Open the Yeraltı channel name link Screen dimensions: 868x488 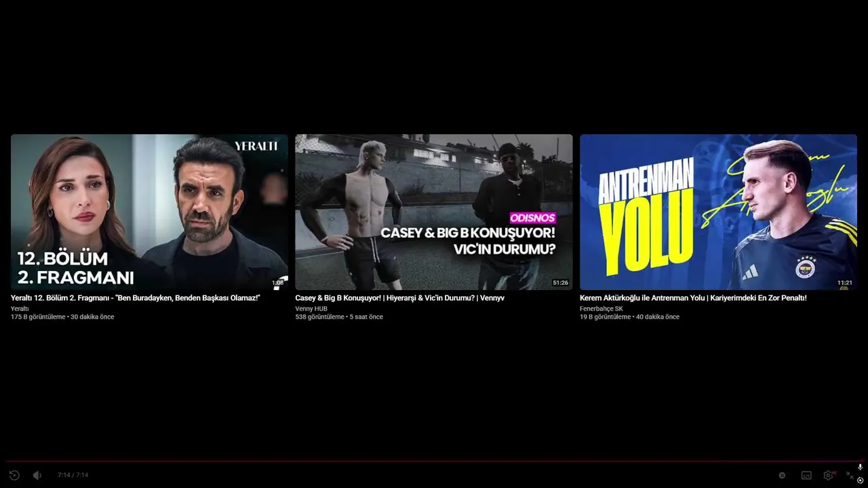(20, 309)
